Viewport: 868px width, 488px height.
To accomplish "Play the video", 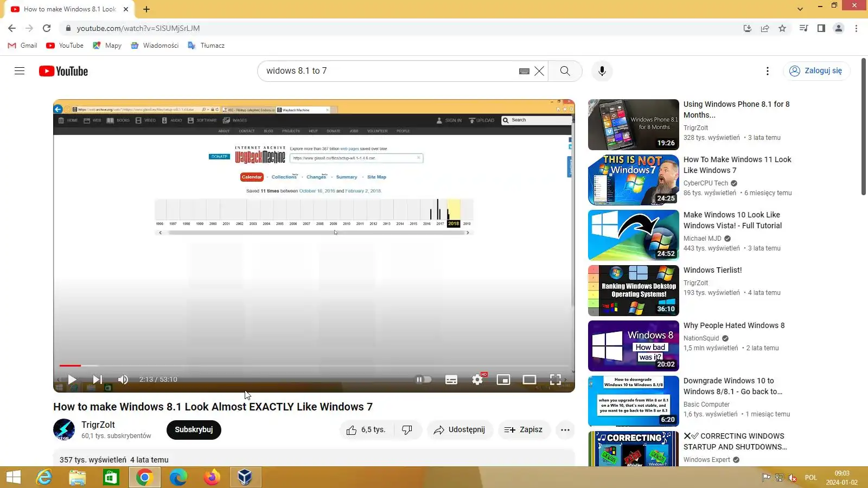I will pos(72,380).
